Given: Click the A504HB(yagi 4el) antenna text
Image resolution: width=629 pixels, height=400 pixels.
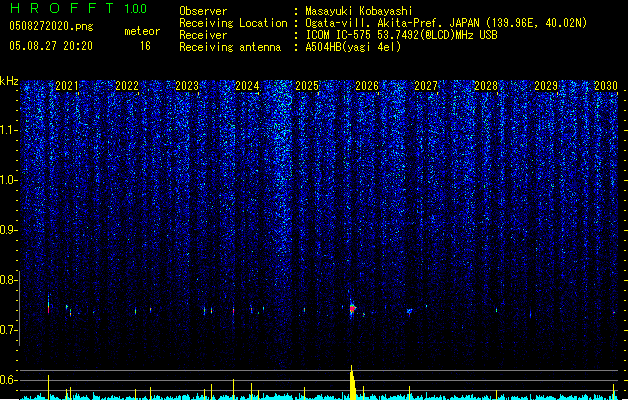Looking at the screenshot, I should click(353, 47).
